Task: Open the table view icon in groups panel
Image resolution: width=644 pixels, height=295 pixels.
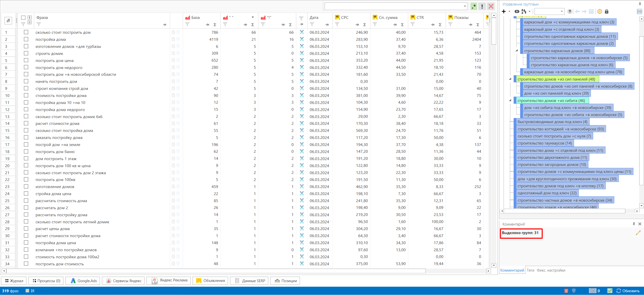Action: click(x=639, y=12)
